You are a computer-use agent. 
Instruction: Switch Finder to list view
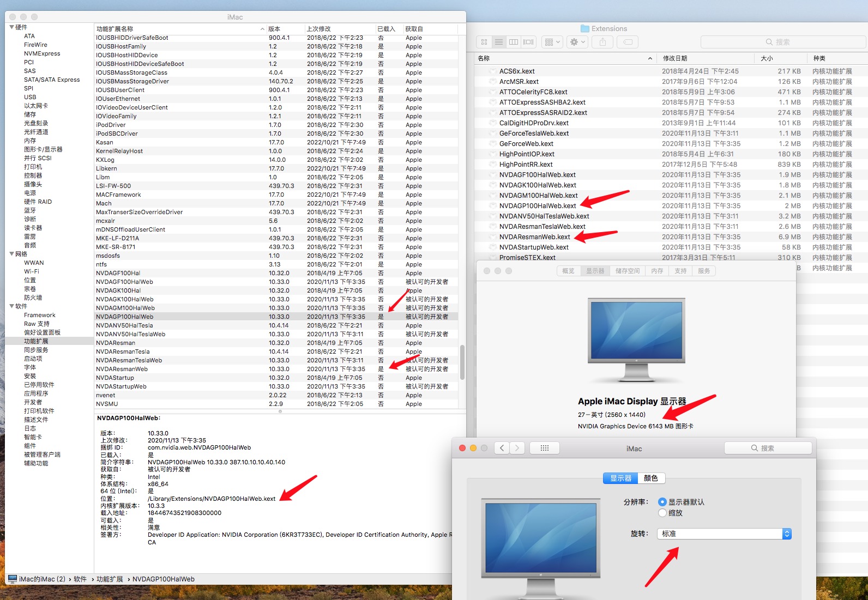pos(499,42)
